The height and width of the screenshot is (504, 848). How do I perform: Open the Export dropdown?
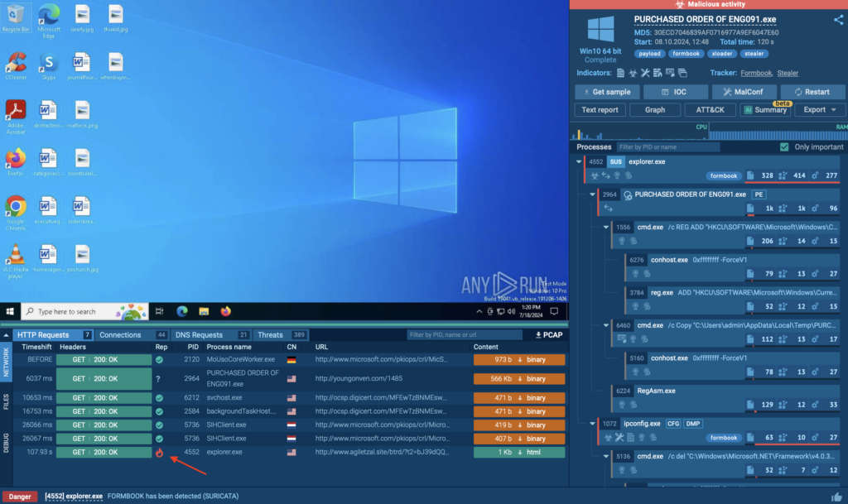[x=819, y=110]
